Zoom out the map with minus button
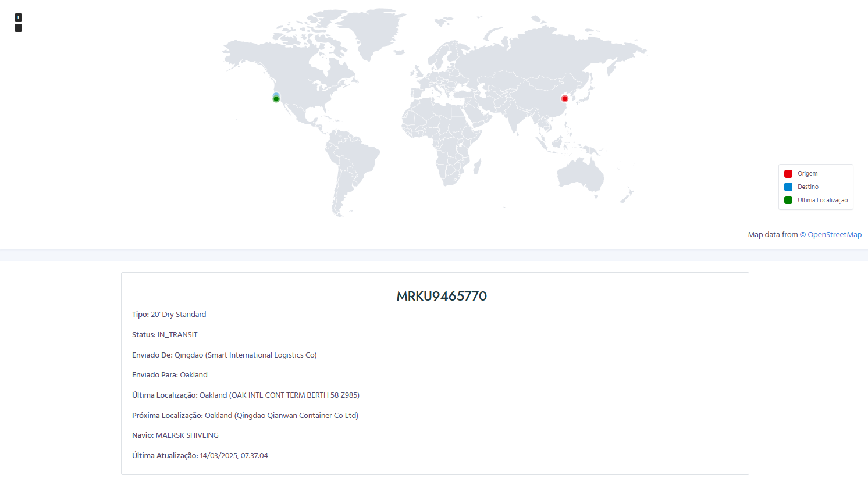This screenshot has height=482, width=868. [18, 28]
